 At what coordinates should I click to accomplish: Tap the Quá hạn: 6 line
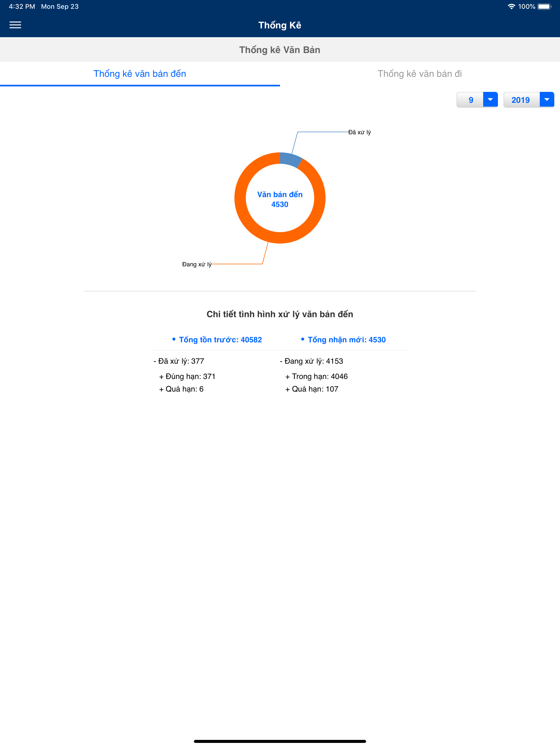[181, 389]
